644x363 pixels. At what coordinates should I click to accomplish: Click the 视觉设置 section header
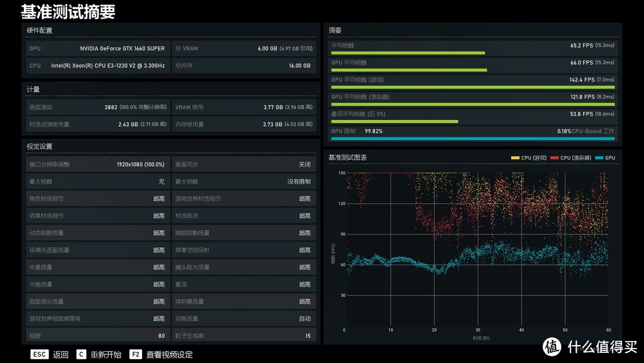click(39, 146)
